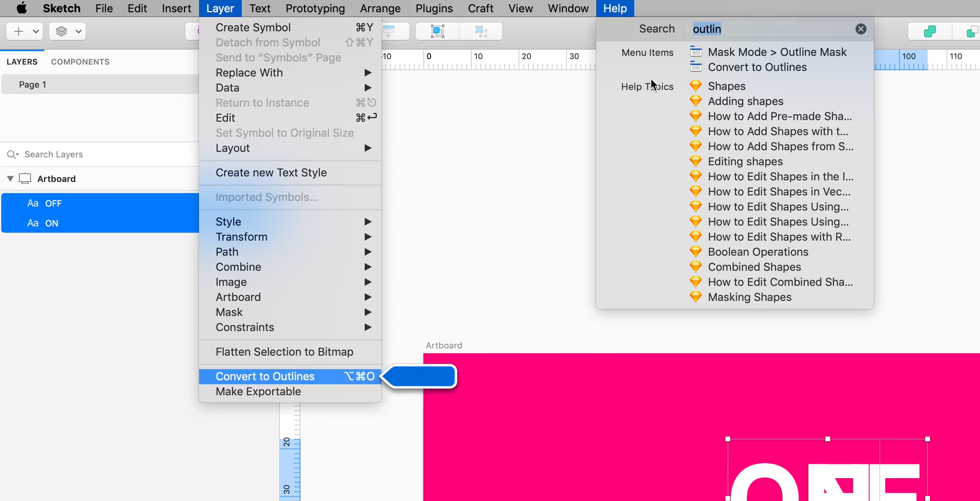Switch to the COMPONENTS tab
The height and width of the screenshot is (501, 980).
[x=80, y=61]
